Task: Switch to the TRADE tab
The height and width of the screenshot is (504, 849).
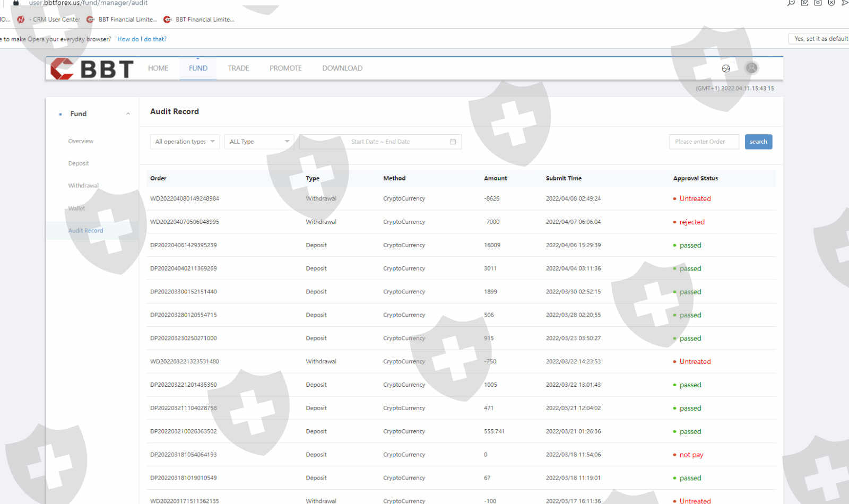Action: pos(238,68)
